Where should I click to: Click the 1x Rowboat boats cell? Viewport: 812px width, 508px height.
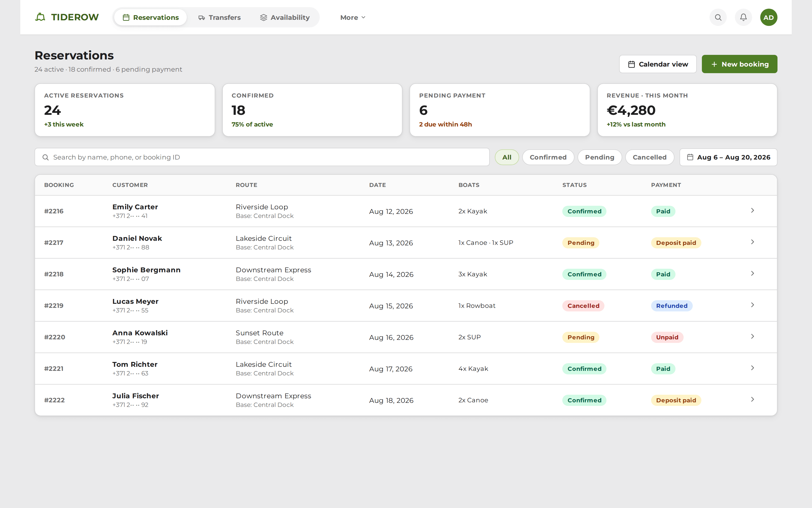[x=477, y=306]
